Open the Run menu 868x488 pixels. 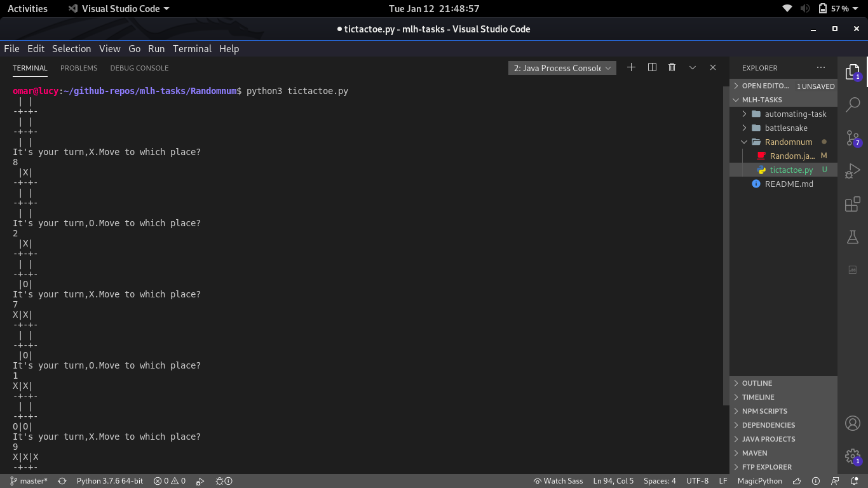point(156,49)
